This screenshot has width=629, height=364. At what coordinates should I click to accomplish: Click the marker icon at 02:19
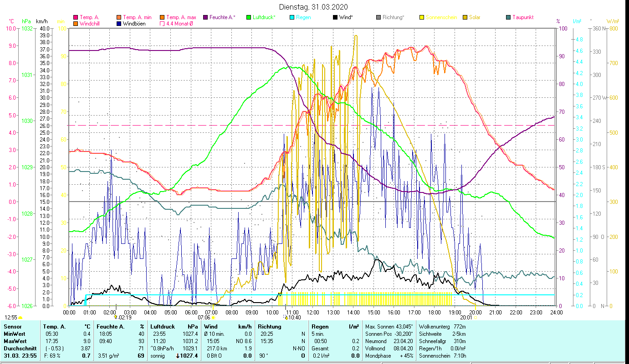point(116,317)
